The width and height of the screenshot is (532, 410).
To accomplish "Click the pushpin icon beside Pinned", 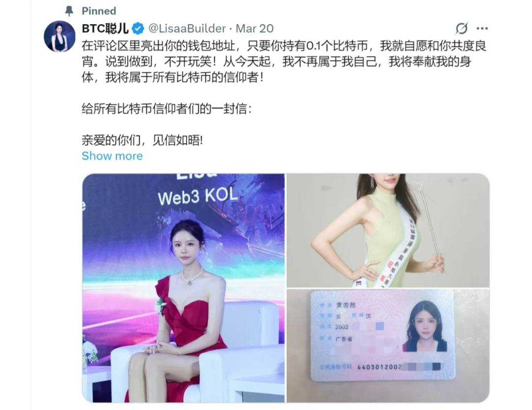I will tap(69, 11).
